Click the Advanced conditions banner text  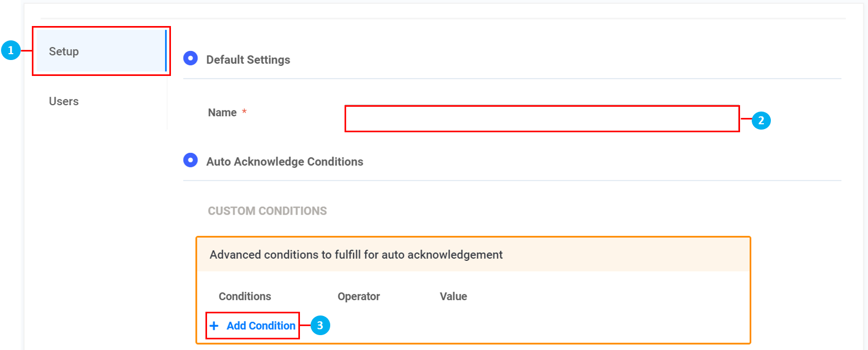pos(356,255)
